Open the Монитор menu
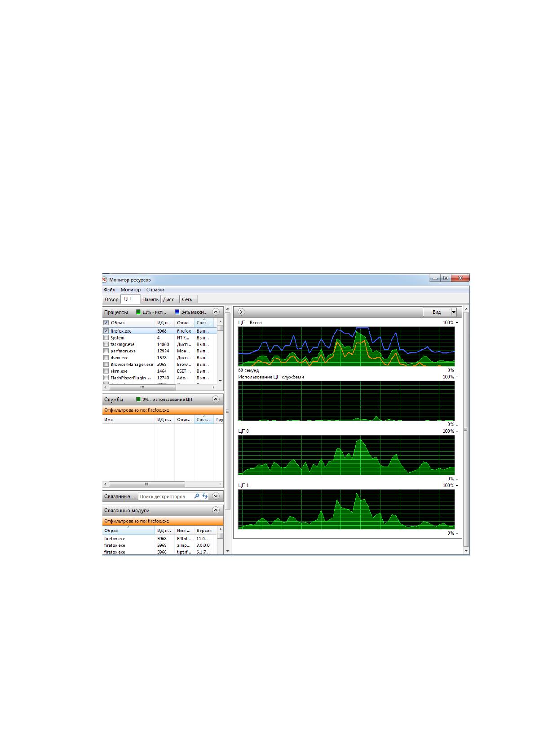 [x=131, y=290]
